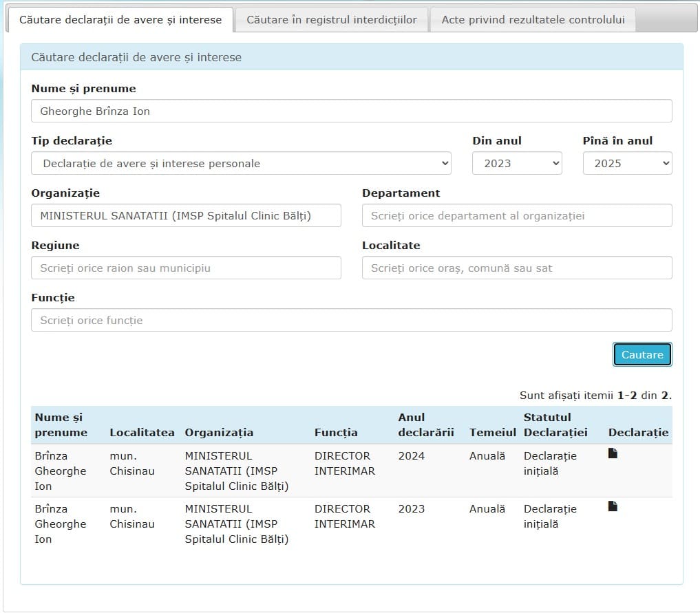Screen dimensions: 700x613
Task: Focus the Regiune input field
Action: (x=186, y=268)
